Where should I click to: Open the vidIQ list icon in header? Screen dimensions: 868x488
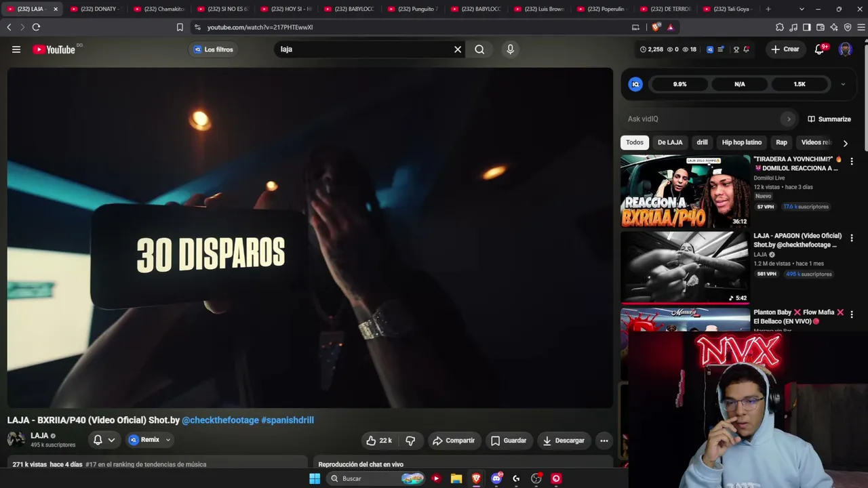click(721, 49)
